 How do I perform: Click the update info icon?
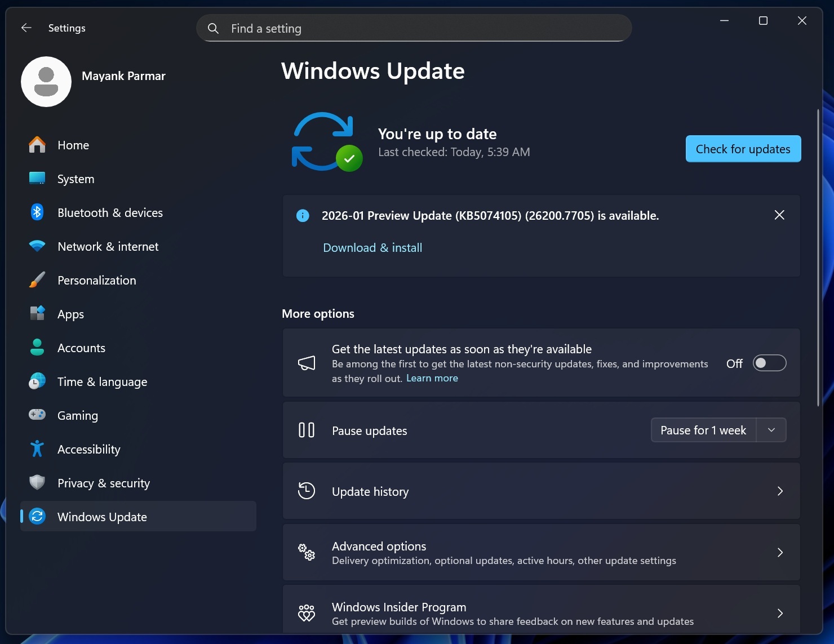click(x=303, y=216)
